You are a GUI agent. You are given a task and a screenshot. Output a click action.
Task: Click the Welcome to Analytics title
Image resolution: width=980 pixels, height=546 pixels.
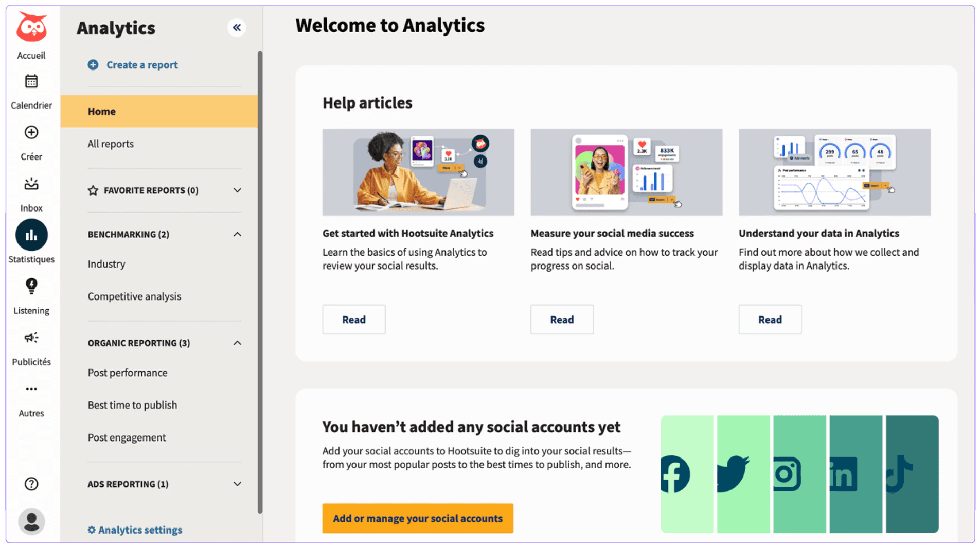(x=390, y=25)
